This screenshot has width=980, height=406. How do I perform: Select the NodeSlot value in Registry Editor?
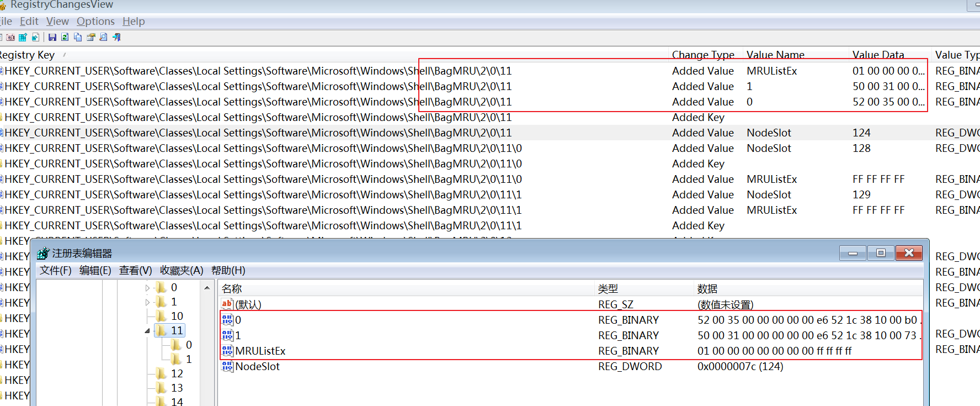coord(257,366)
